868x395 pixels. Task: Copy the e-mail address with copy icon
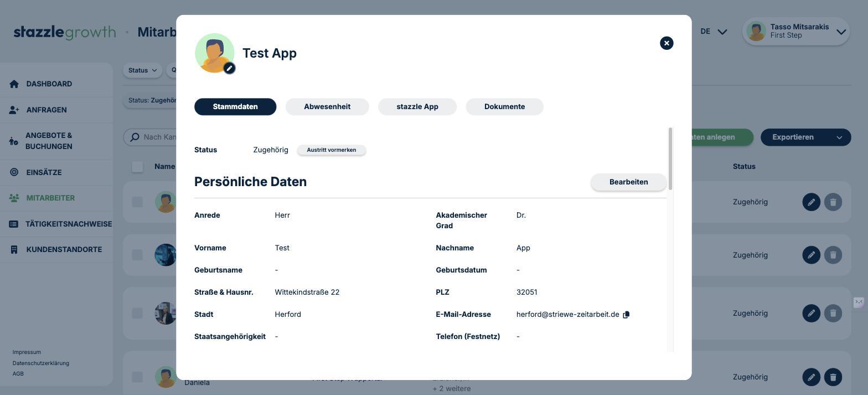click(x=626, y=315)
